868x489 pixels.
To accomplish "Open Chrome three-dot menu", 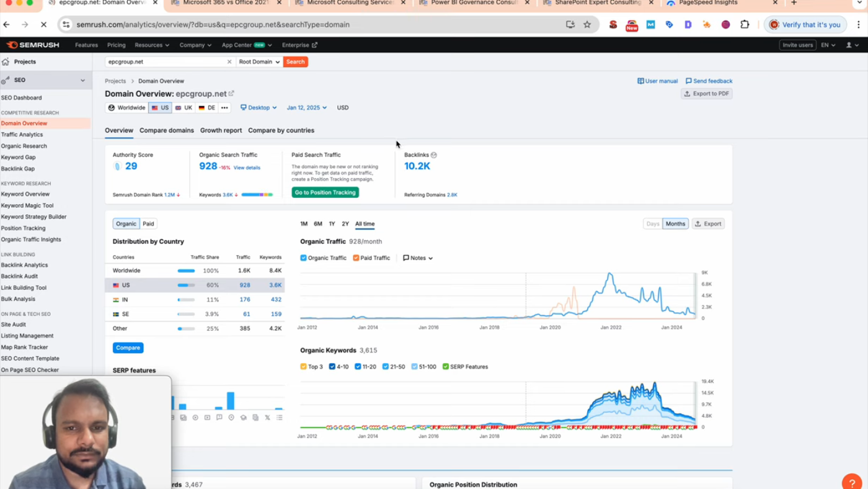I will pos(859,25).
